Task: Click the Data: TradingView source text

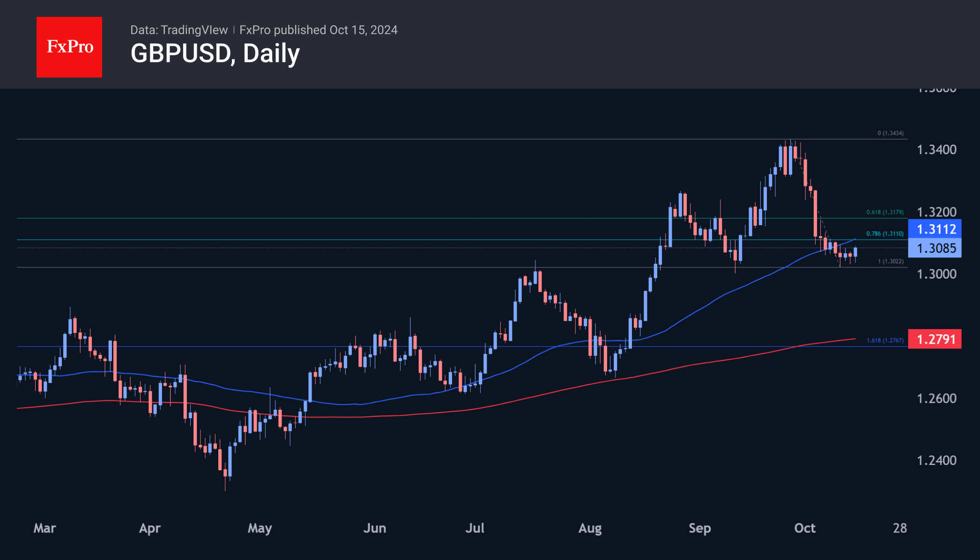Action: (178, 30)
